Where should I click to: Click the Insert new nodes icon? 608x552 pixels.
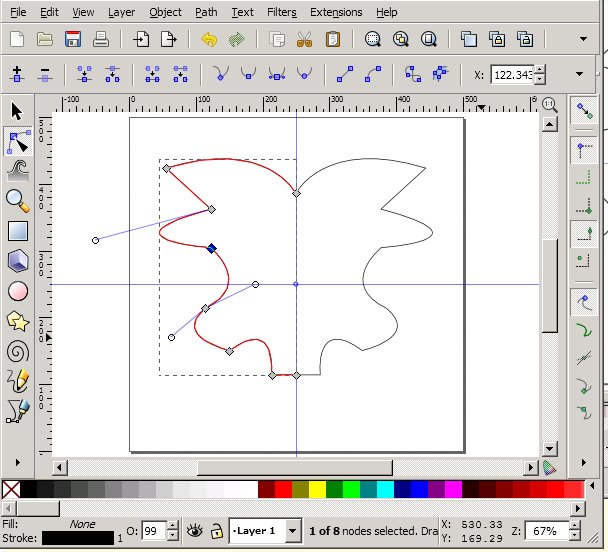point(17,74)
